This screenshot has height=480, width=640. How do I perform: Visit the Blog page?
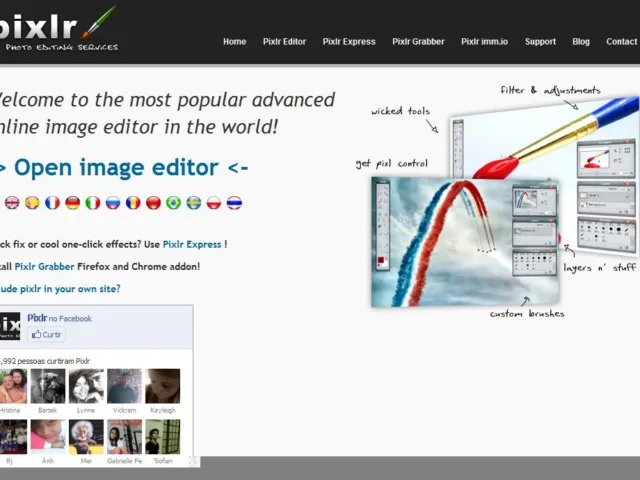[x=581, y=42]
